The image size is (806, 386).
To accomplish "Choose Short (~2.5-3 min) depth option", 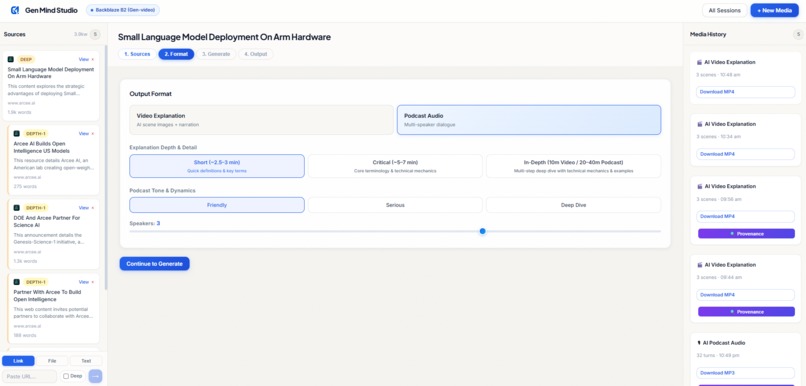I will coord(217,166).
